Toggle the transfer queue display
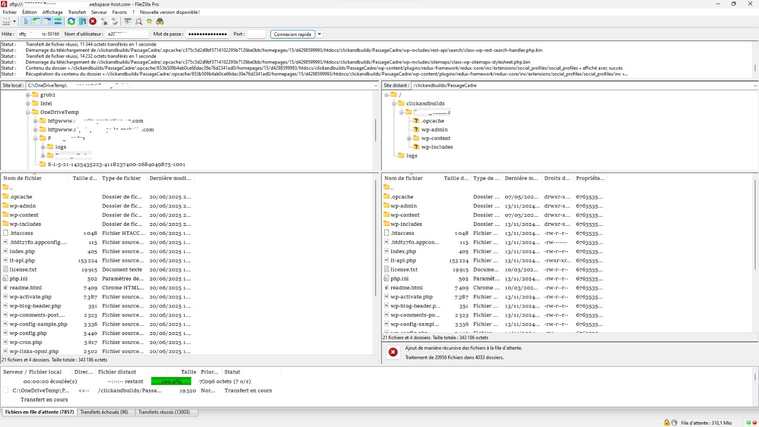Image resolution: width=759 pixels, height=427 pixels. [x=58, y=22]
